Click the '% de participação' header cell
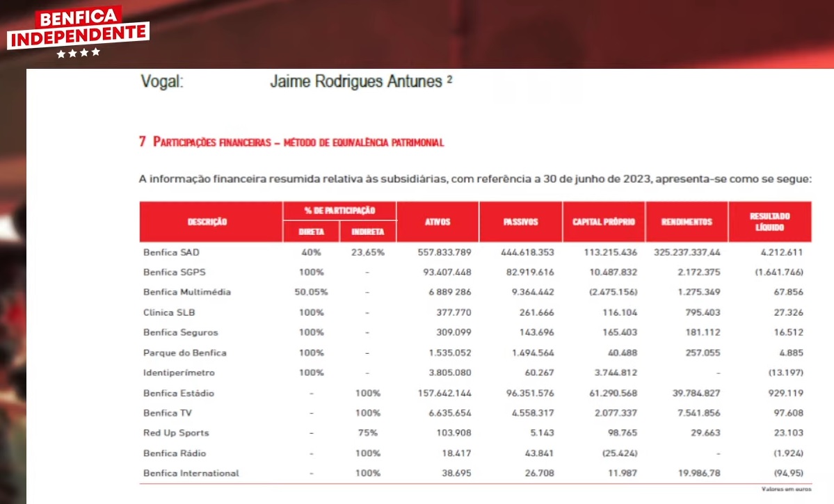 click(340, 211)
